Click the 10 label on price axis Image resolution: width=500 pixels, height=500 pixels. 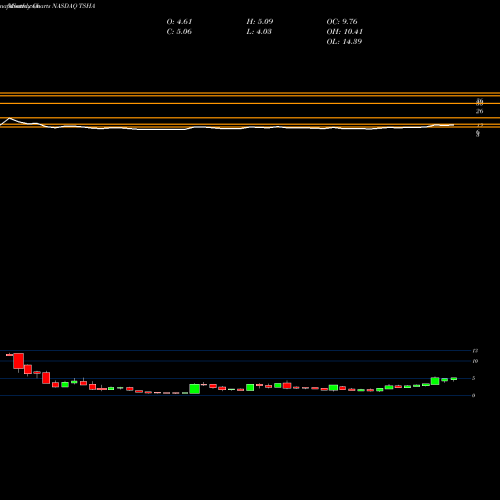click(475, 361)
